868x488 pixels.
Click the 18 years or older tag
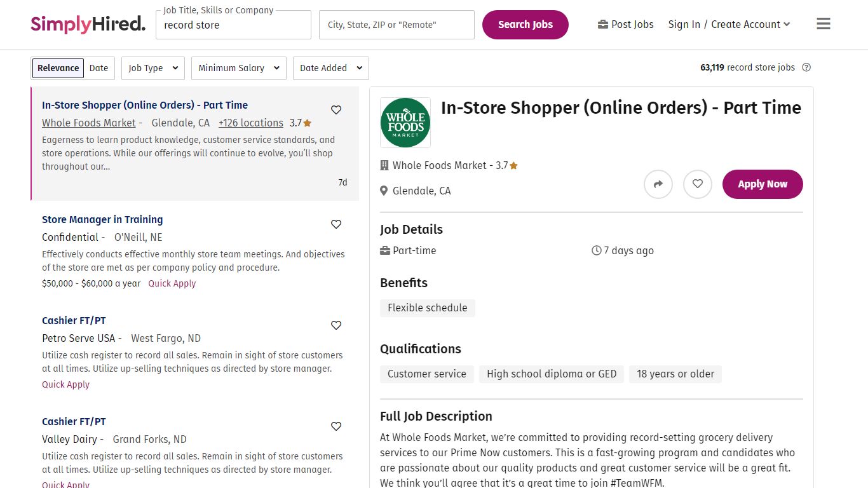pos(675,374)
